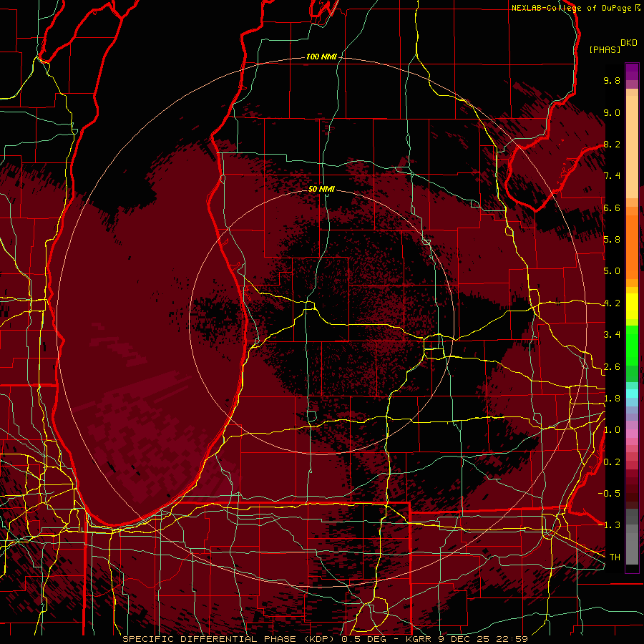Viewport: 644px width, 644px height.
Task: Click the NEXLAB-College of DuPage credit text
Action: 571,8
